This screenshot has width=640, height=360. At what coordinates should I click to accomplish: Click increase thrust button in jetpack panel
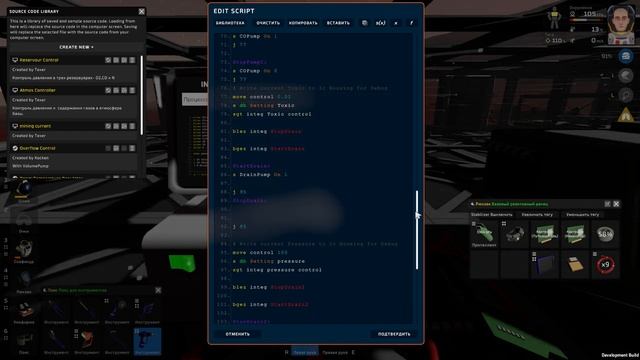(537, 214)
